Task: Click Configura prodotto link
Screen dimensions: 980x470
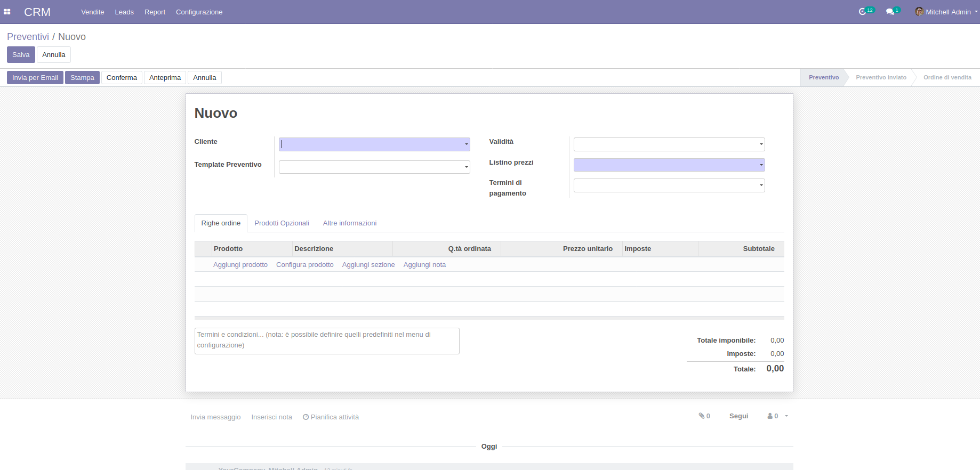Action: [x=305, y=265]
